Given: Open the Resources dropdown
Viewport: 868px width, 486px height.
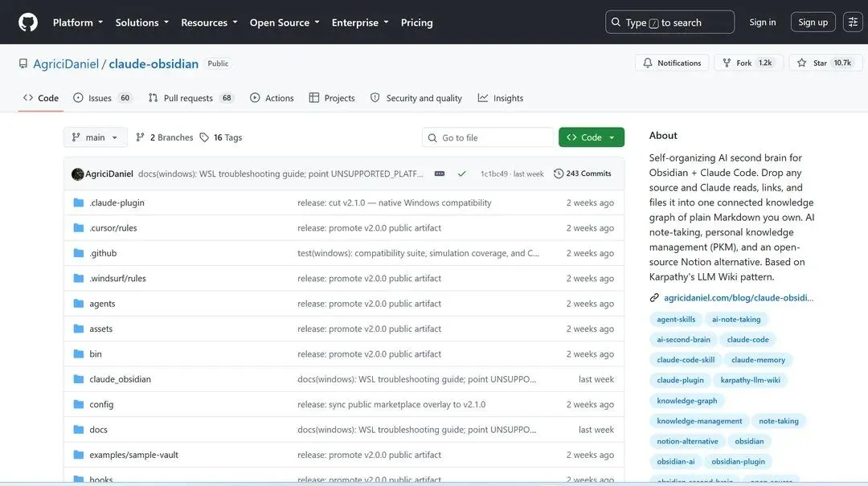Looking at the screenshot, I should 209,22.
